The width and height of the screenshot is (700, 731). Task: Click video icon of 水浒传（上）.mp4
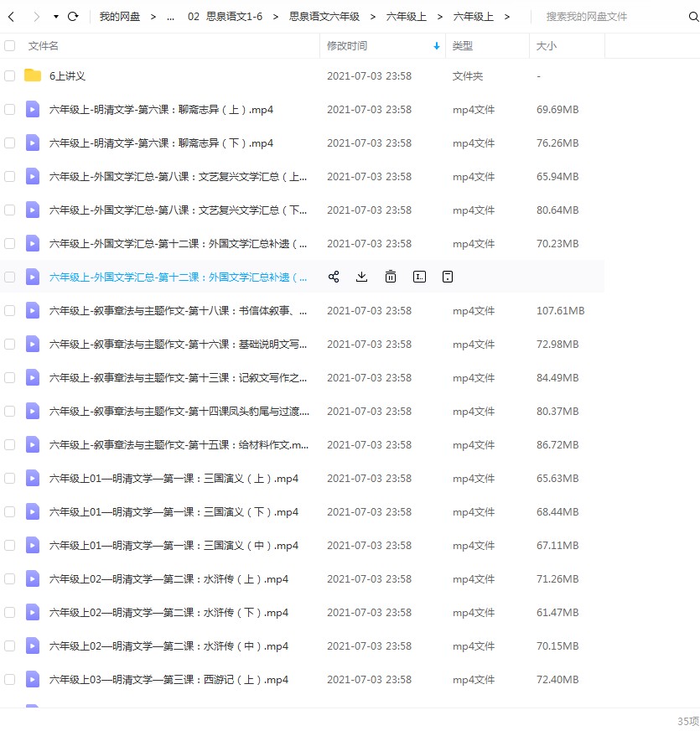(x=32, y=579)
